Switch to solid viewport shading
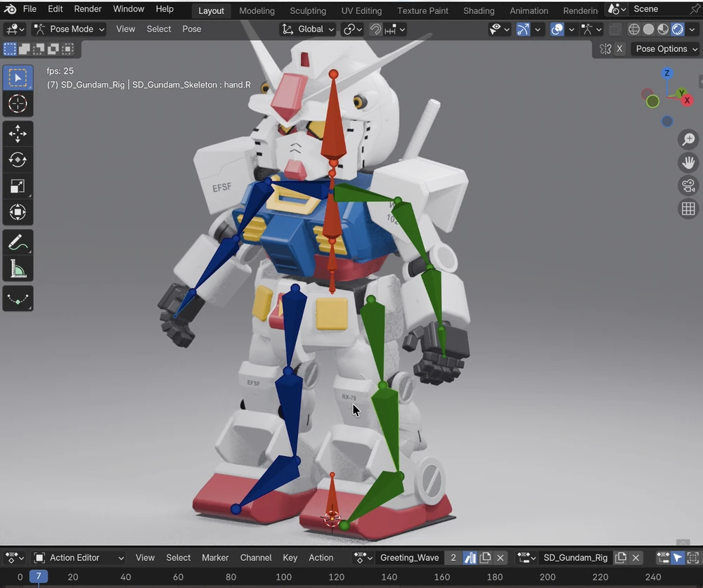The height and width of the screenshot is (588, 703). [x=648, y=30]
